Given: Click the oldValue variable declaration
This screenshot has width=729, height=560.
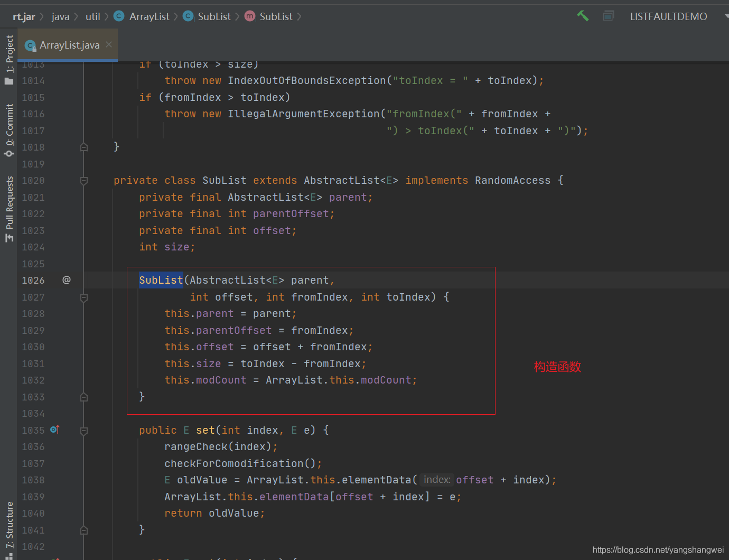Looking at the screenshot, I should coord(202,480).
